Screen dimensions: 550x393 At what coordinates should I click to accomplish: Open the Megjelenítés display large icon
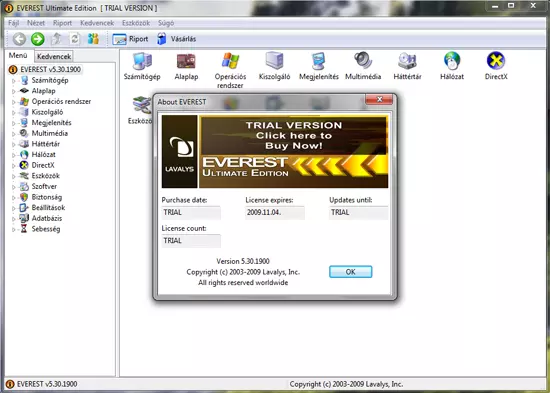coord(318,66)
